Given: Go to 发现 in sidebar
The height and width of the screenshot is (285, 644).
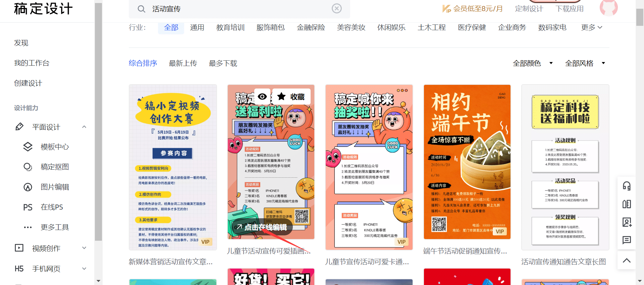Looking at the screenshot, I should point(21,43).
